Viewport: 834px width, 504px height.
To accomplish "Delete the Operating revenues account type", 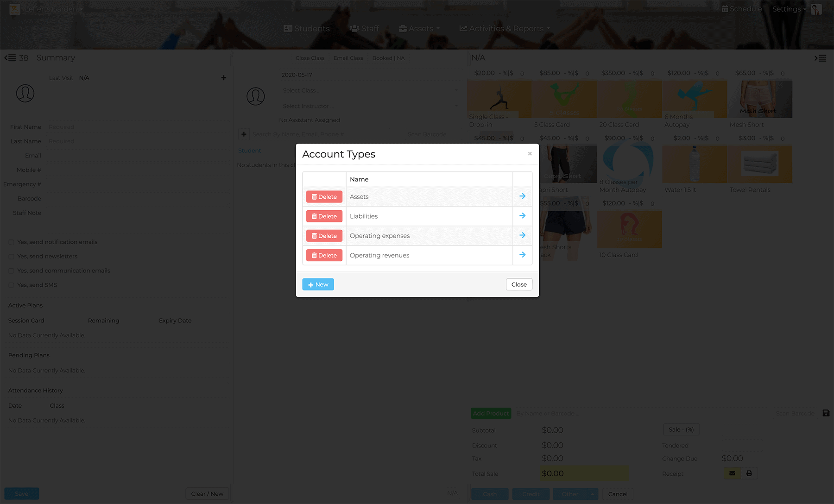I will click(x=324, y=255).
